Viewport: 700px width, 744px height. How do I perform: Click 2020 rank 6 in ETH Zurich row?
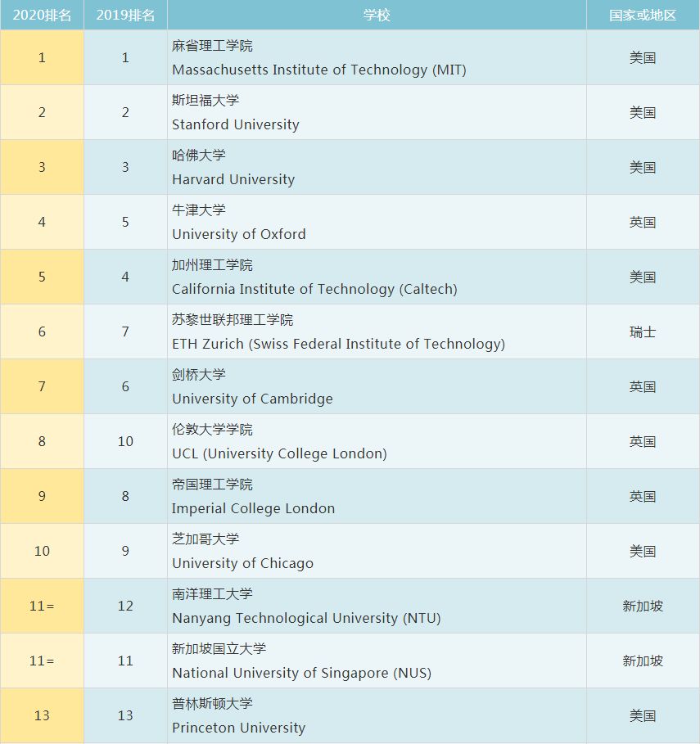pos(42,331)
